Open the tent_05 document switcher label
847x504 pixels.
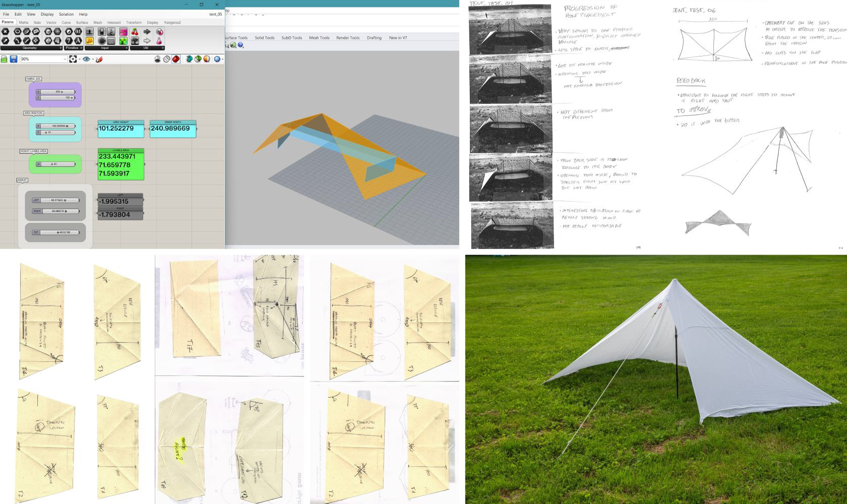tap(215, 14)
